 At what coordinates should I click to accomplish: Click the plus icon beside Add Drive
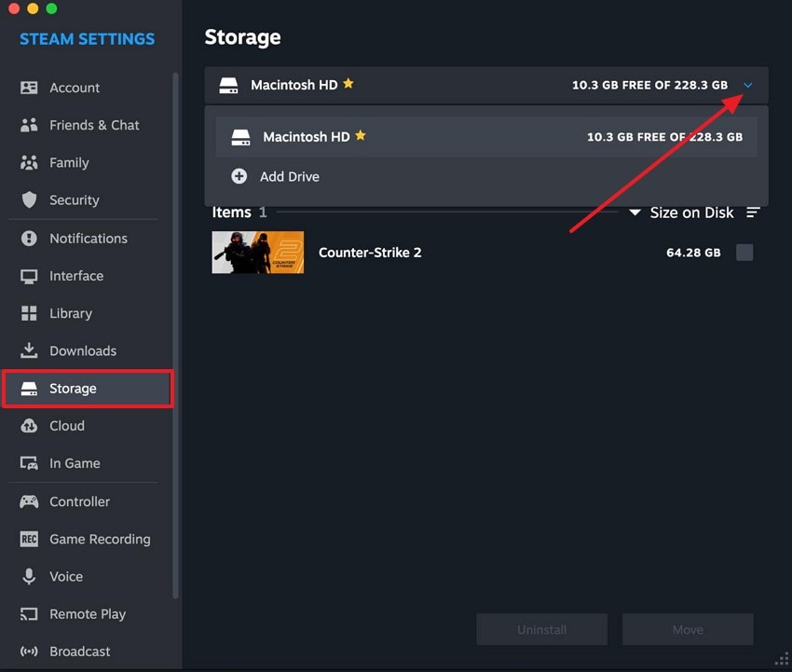tap(239, 176)
